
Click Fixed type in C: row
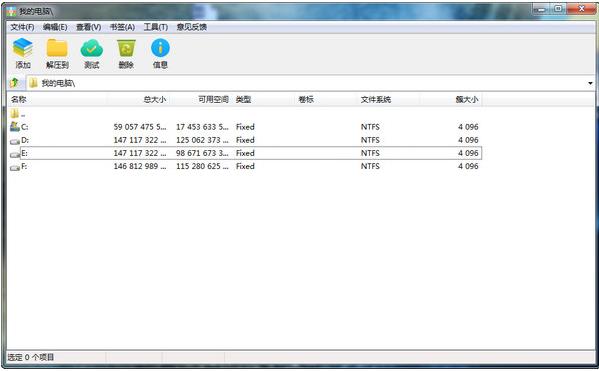tap(245, 127)
